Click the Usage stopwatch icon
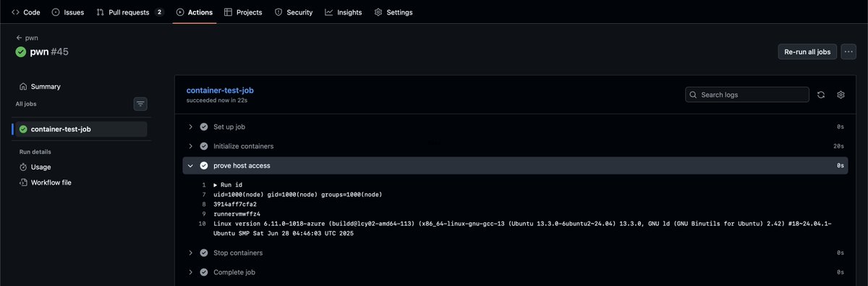Viewport: 868px width, 286px height. (x=23, y=167)
